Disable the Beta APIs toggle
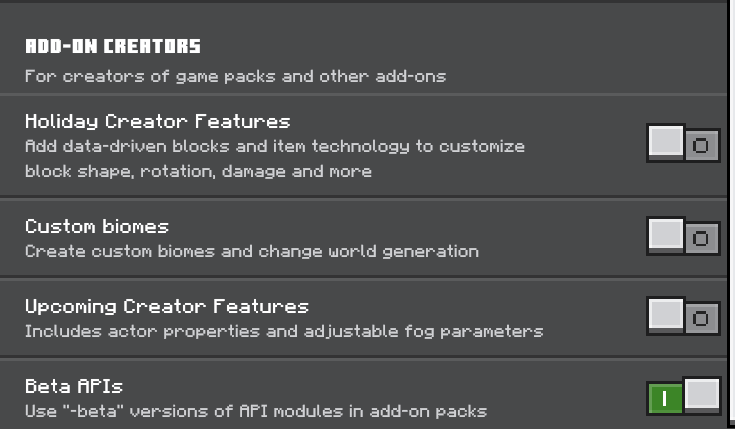The height and width of the screenshot is (429, 735). [683, 397]
